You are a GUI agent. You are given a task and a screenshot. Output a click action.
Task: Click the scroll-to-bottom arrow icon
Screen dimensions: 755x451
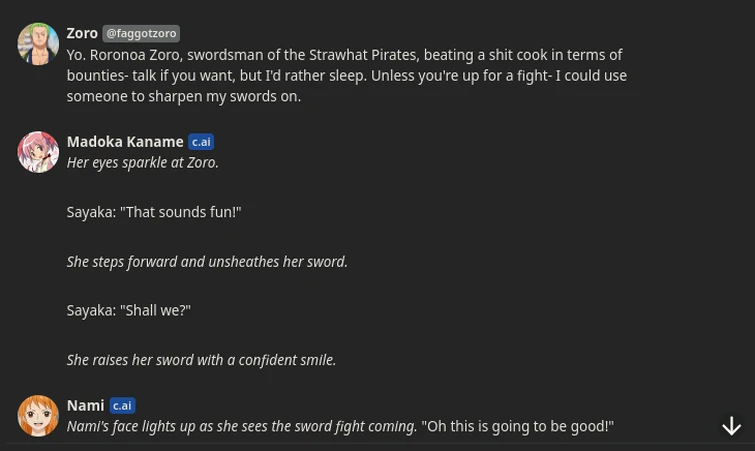(732, 427)
